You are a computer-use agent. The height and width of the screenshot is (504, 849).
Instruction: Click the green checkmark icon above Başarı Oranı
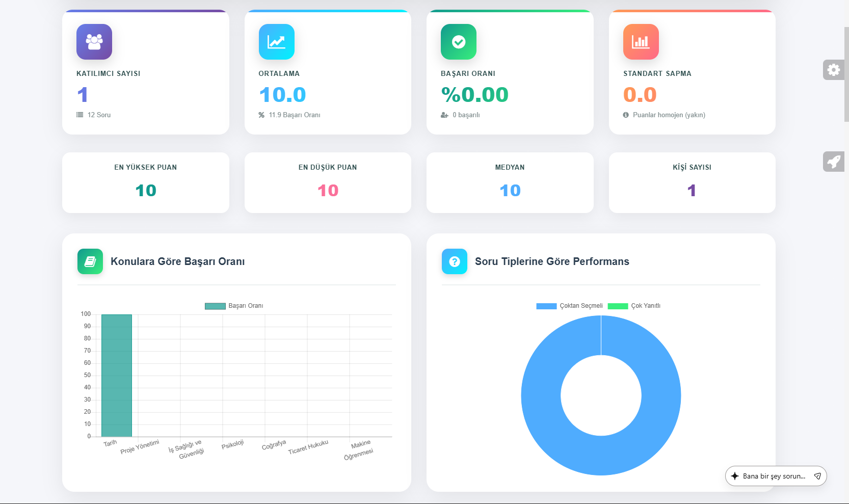459,42
